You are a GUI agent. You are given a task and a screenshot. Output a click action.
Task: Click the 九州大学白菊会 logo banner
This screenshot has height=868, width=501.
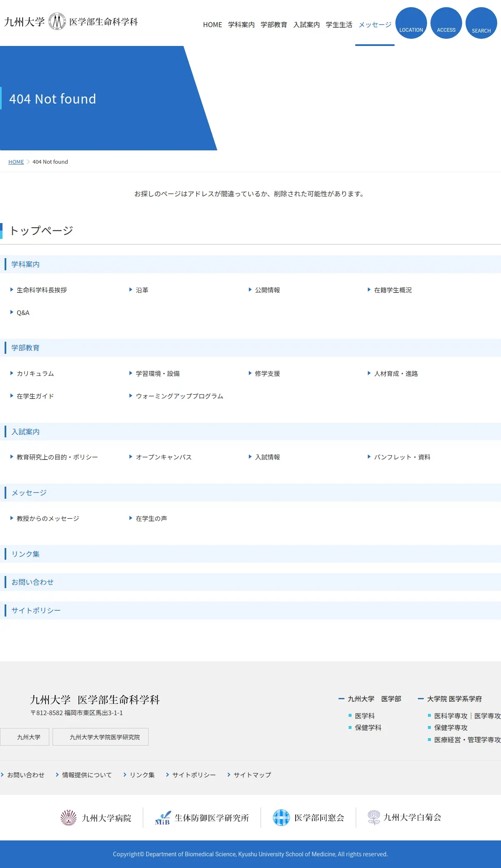404,817
